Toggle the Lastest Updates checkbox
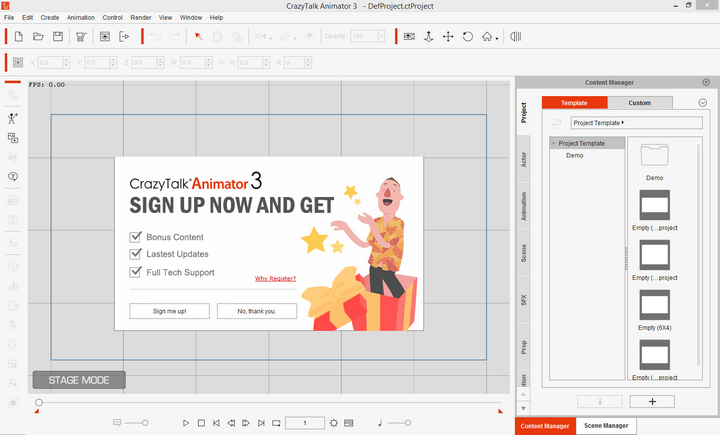This screenshot has height=435, width=720. pos(135,254)
